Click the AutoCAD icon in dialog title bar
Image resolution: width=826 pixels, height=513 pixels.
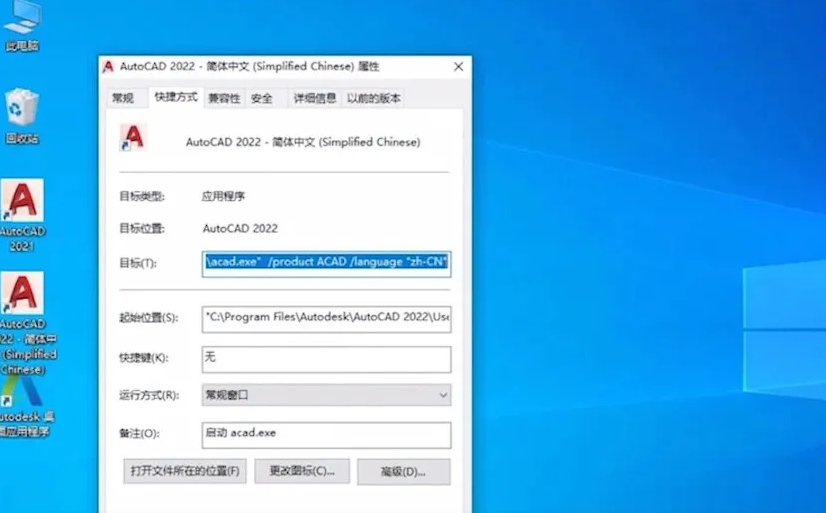point(109,67)
